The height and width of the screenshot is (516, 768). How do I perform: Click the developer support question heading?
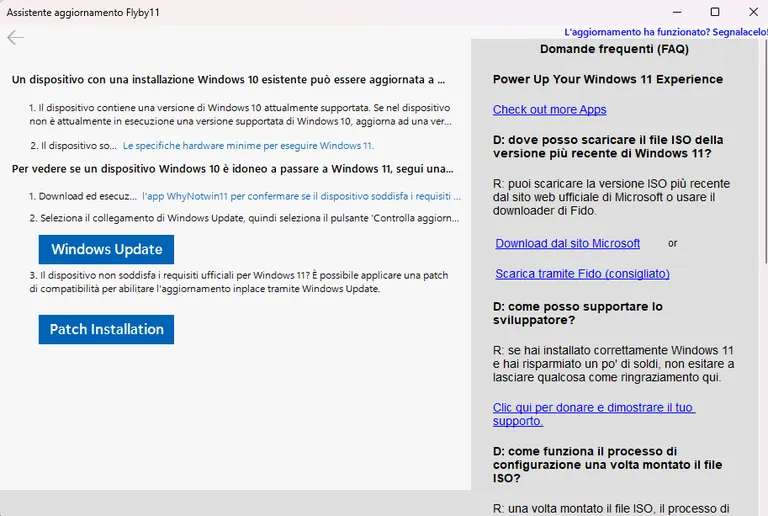coord(578,313)
